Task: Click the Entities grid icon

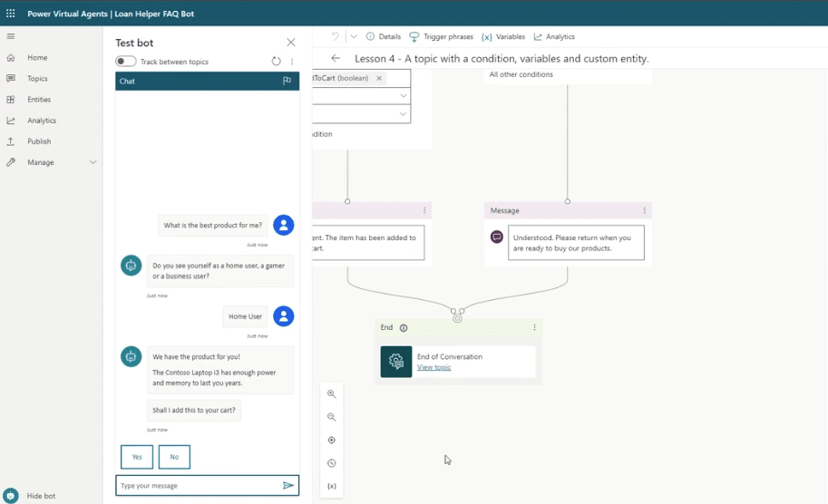Action: click(11, 99)
